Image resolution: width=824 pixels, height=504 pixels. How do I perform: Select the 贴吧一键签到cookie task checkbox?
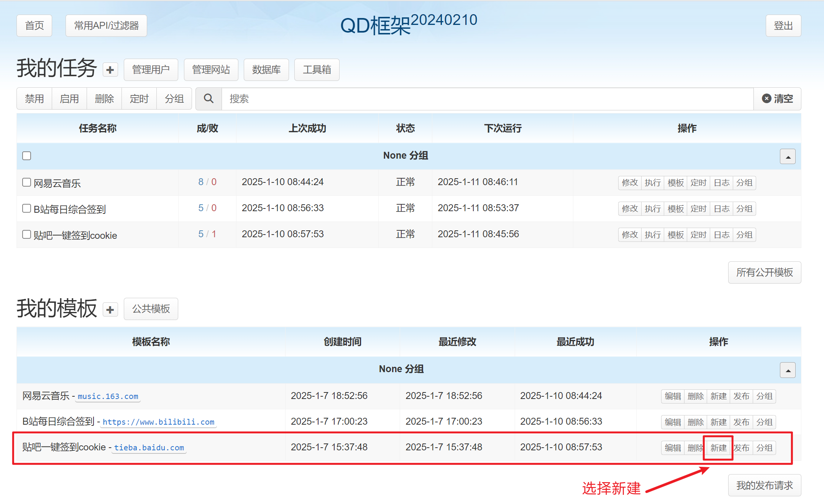pos(26,234)
